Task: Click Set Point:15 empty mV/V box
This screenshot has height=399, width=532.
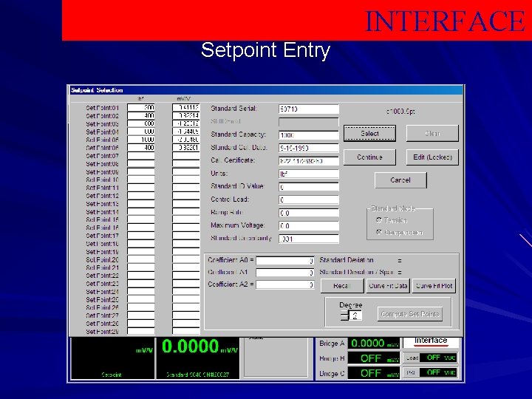Action: [x=185, y=219]
